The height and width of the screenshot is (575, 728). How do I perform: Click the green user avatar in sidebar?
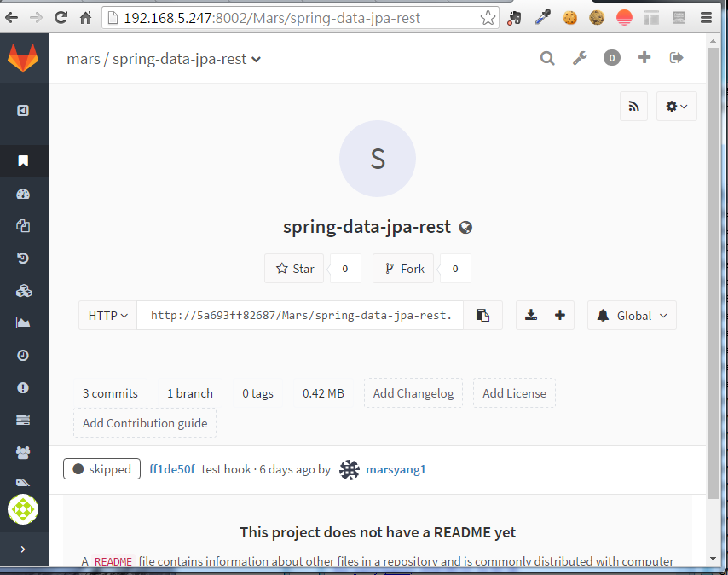[x=23, y=509]
